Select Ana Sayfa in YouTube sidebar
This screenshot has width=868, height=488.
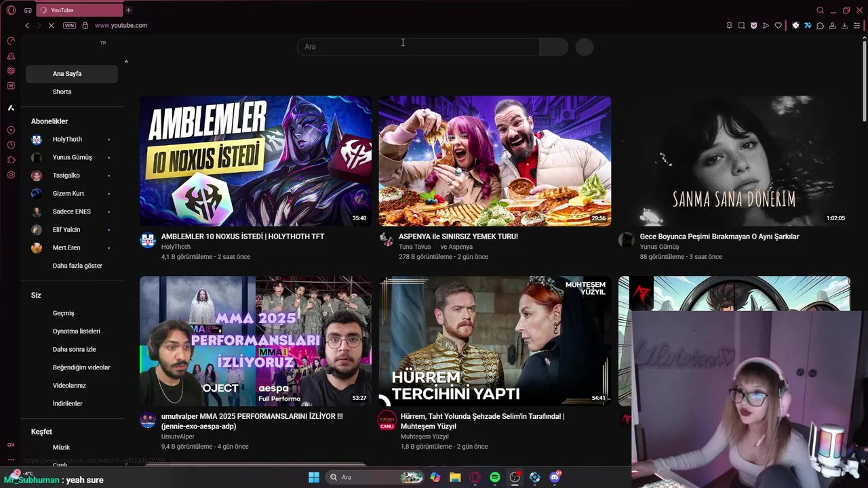[72, 74]
